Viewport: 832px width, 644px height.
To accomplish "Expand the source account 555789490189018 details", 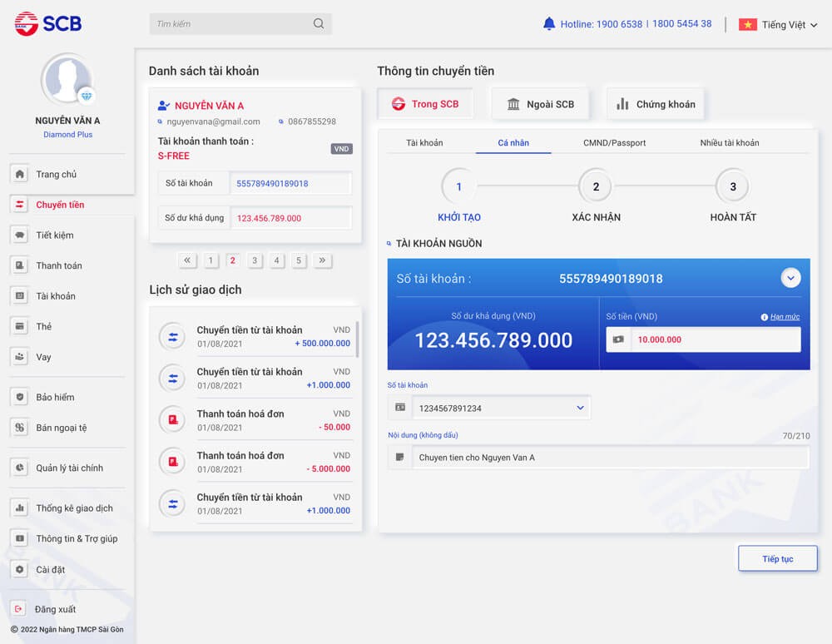I will click(x=790, y=277).
